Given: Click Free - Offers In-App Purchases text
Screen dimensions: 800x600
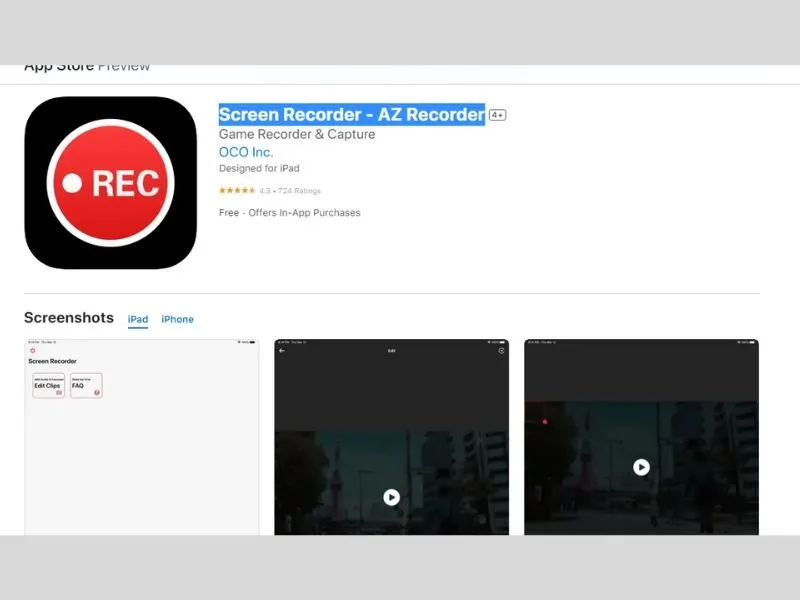Looking at the screenshot, I should [x=290, y=213].
